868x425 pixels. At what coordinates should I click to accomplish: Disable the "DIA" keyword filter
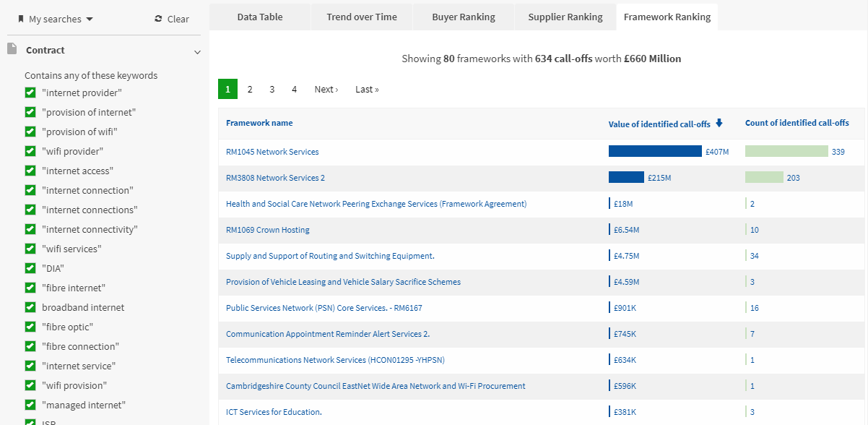[30, 268]
